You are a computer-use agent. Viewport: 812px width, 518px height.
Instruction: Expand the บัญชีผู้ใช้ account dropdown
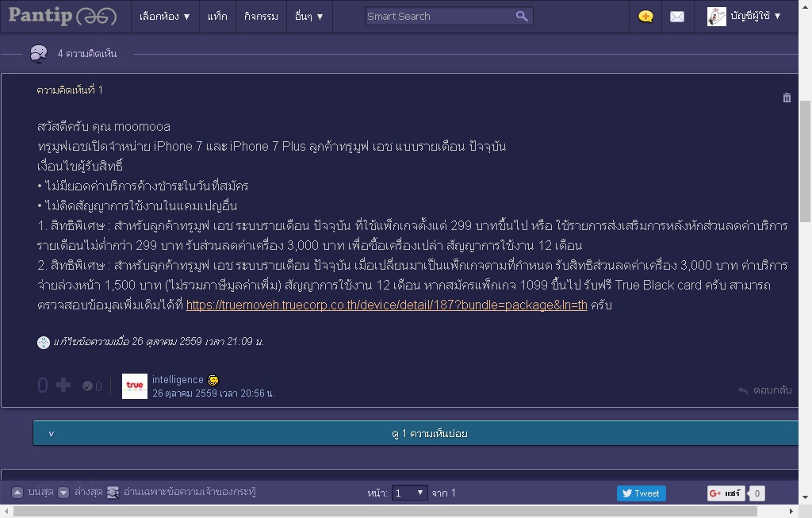pos(755,16)
